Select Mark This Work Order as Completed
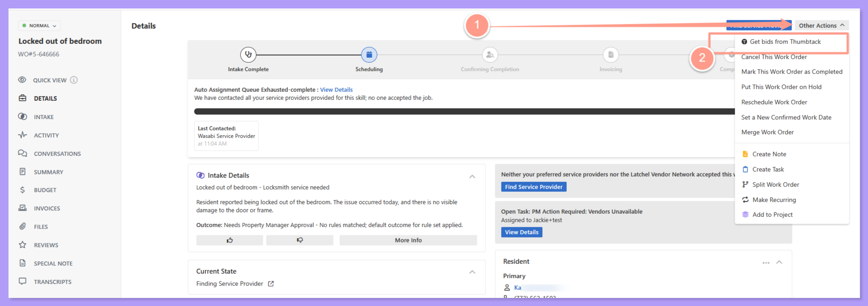Viewport: 868px width, 306px height. [x=792, y=72]
